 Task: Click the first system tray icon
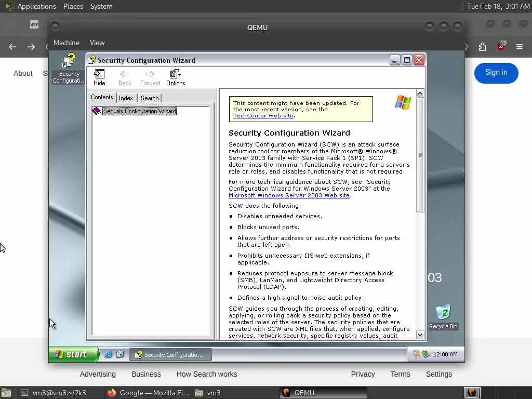[x=416, y=354]
